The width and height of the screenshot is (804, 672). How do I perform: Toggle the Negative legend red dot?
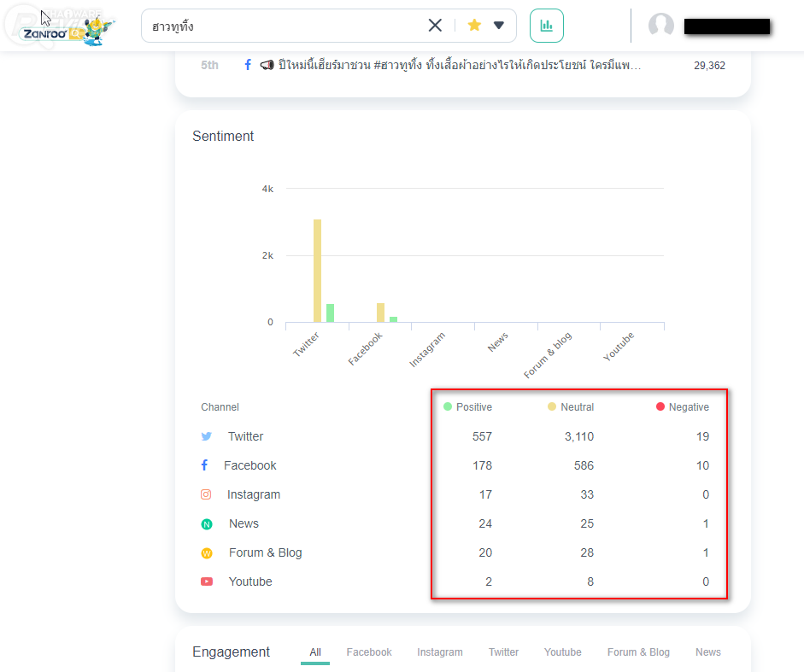click(660, 406)
